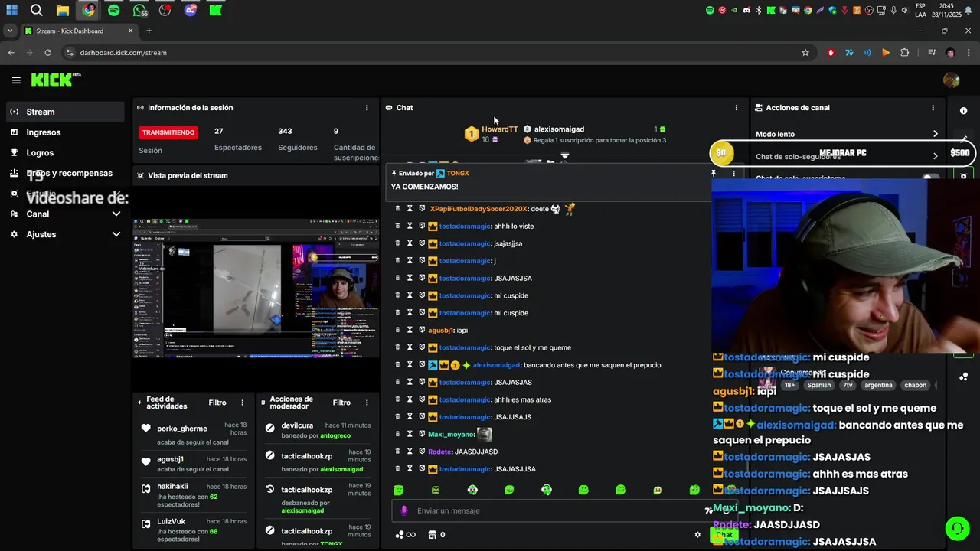Open the user avatar menu

pos(952,80)
